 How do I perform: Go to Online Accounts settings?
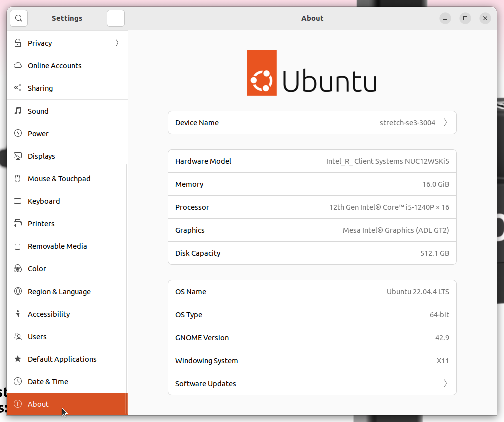[x=67, y=66]
